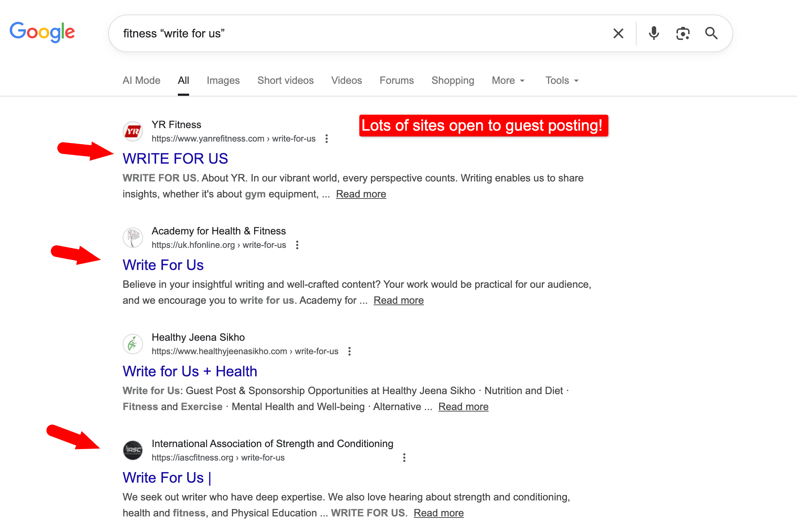The height and width of the screenshot is (532, 797).
Task: Open options for the Academy for Health & Fitness result
Action: pyautogui.click(x=297, y=245)
